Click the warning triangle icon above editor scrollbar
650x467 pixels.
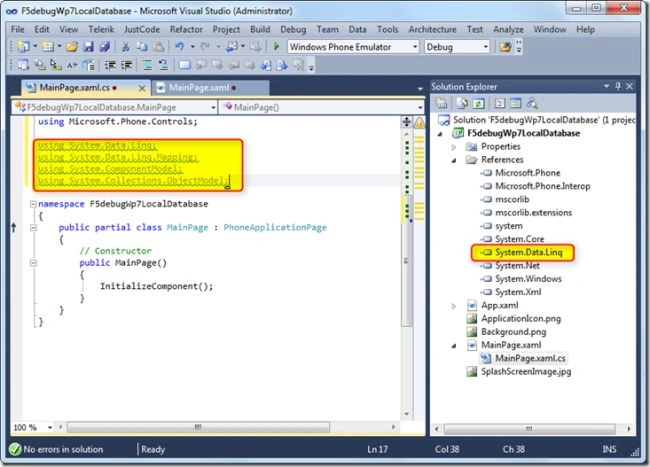tap(420, 123)
